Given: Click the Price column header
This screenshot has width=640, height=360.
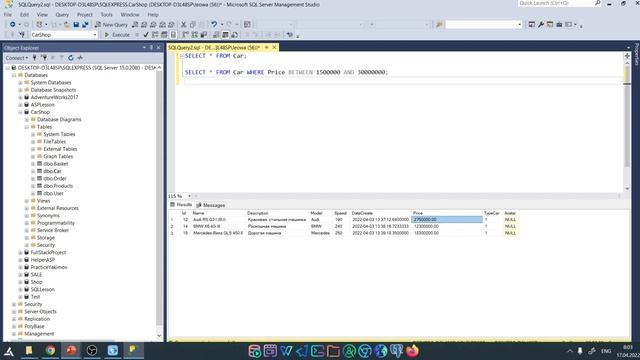Looking at the screenshot, I should pos(447,213).
